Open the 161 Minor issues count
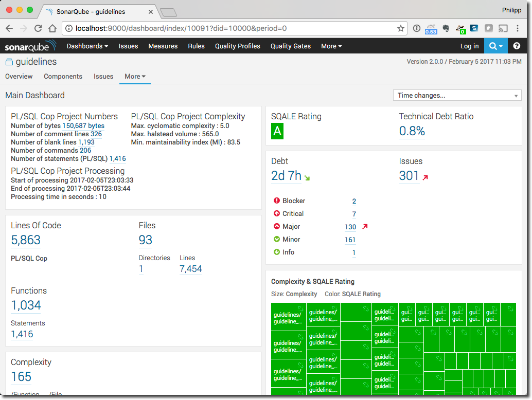The height and width of the screenshot is (400, 532). [x=350, y=240]
